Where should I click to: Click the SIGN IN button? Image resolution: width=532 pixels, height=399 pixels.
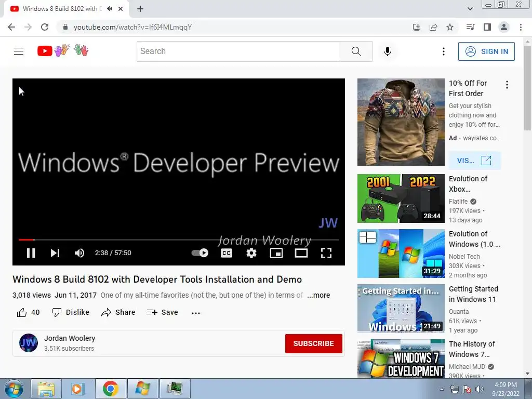pyautogui.click(x=486, y=51)
